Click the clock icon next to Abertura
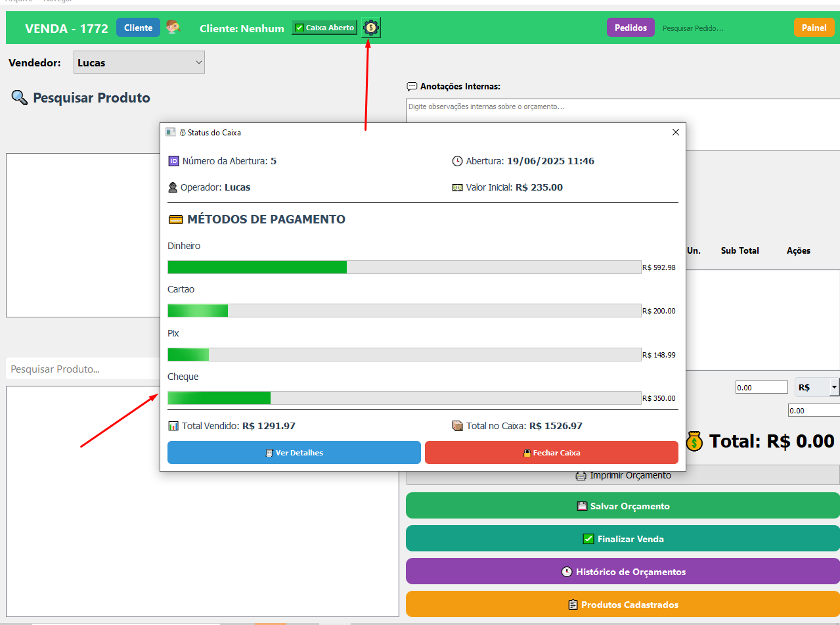This screenshot has height=625, width=840. pos(457,161)
